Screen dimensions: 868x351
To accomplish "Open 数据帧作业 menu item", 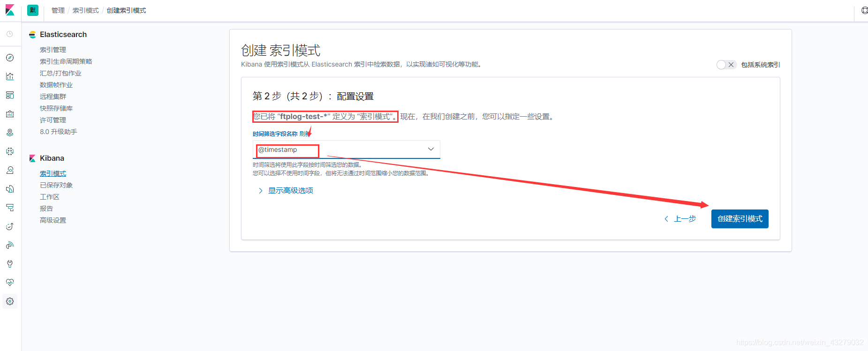I will (56, 85).
